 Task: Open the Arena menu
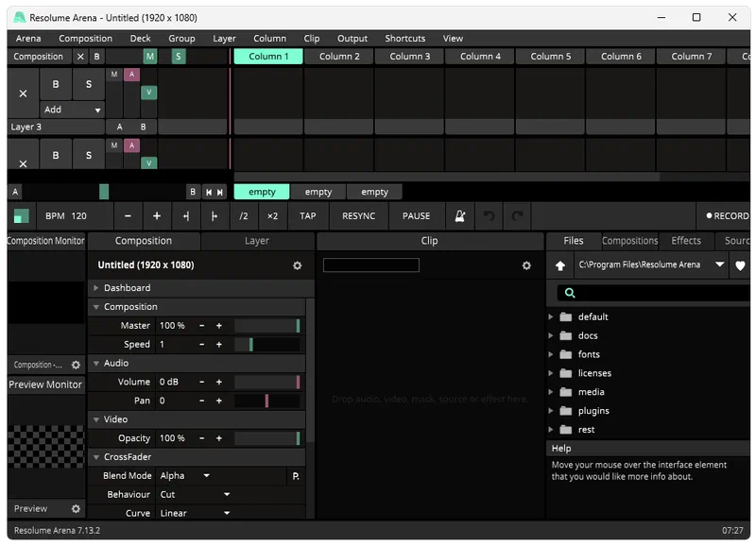click(28, 38)
